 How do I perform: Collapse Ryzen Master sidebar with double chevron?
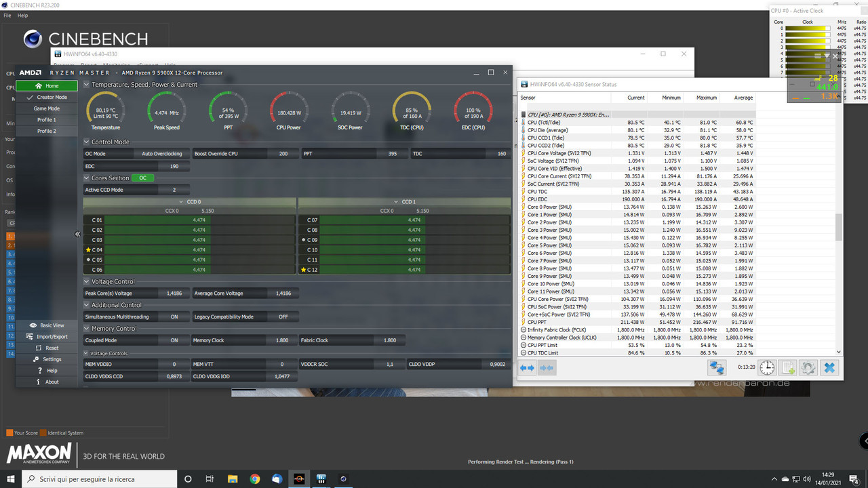tap(77, 234)
